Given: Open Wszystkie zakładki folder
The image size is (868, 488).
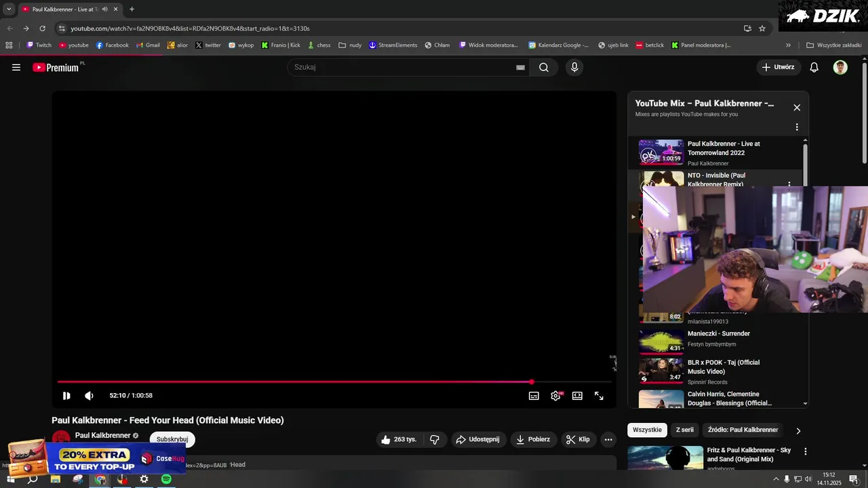Looking at the screenshot, I should (833, 45).
